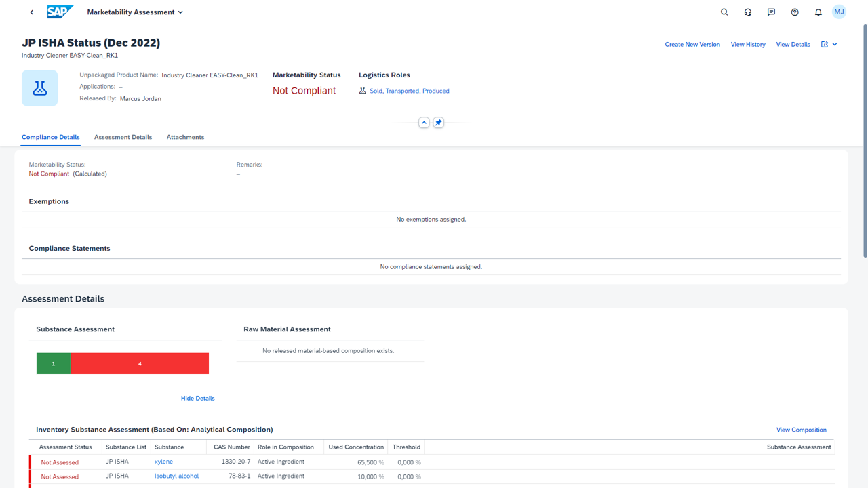Click red segment showing 4 substances
868x488 pixels.
(x=140, y=363)
